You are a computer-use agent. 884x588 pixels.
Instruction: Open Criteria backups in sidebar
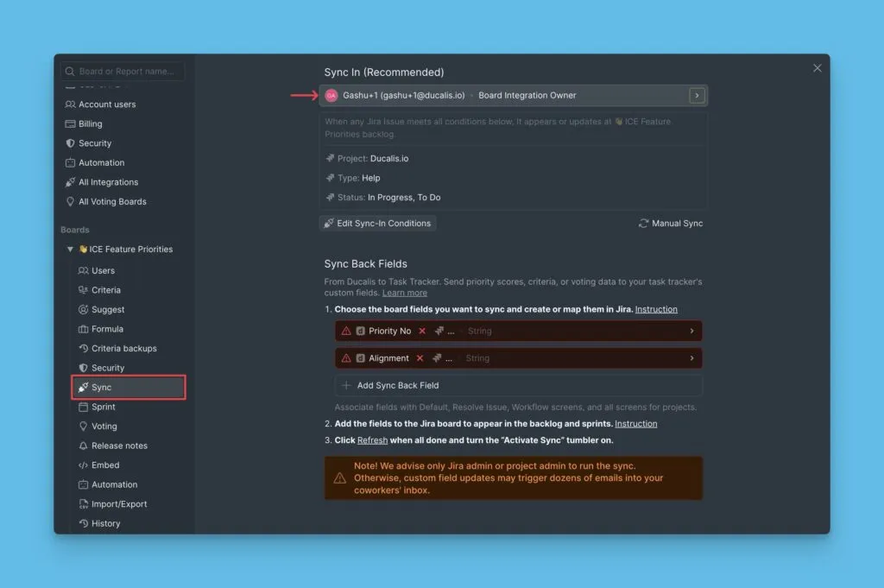tap(123, 349)
